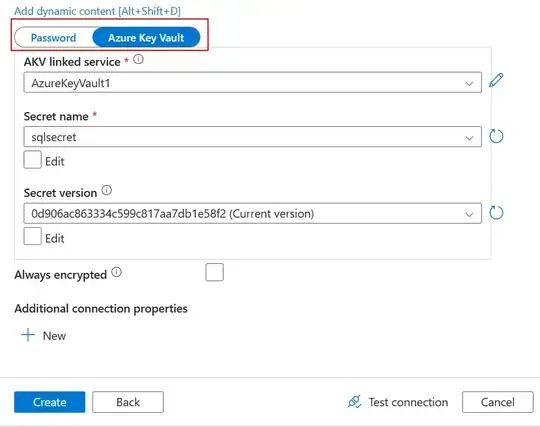Click the pencil icon to edit AKV linked service

coord(496,81)
